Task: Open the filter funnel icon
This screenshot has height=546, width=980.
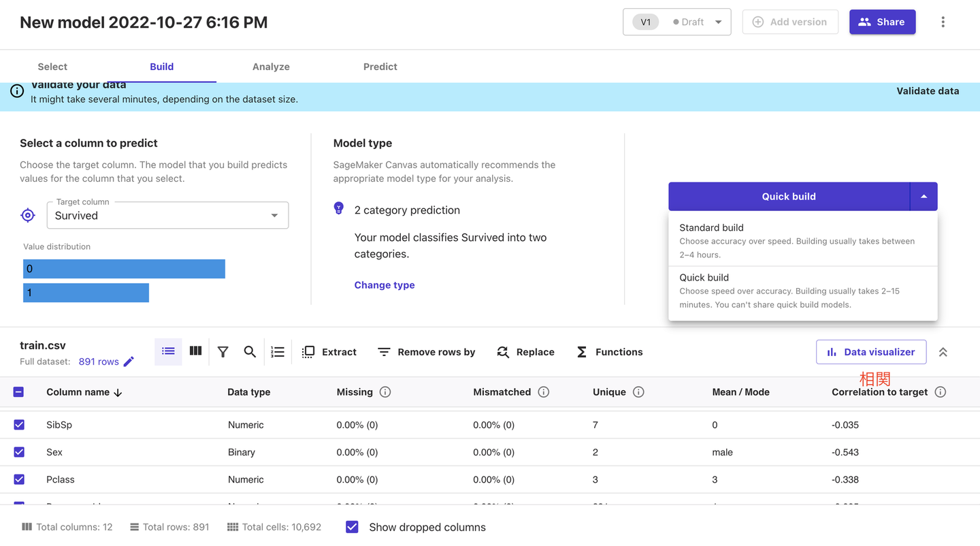Action: pyautogui.click(x=223, y=352)
